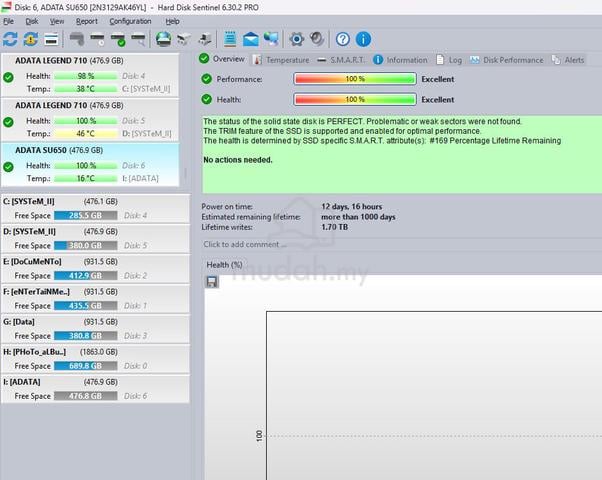
Task: Select the I: [ADATA] partition
Action: pyautogui.click(x=95, y=389)
